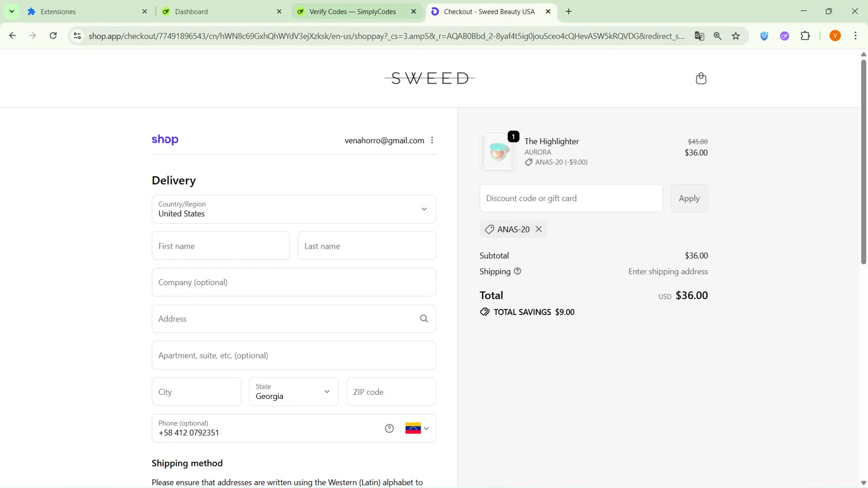The width and height of the screenshot is (868, 488).
Task: Switch to the Extensiones tab
Action: 87,12
